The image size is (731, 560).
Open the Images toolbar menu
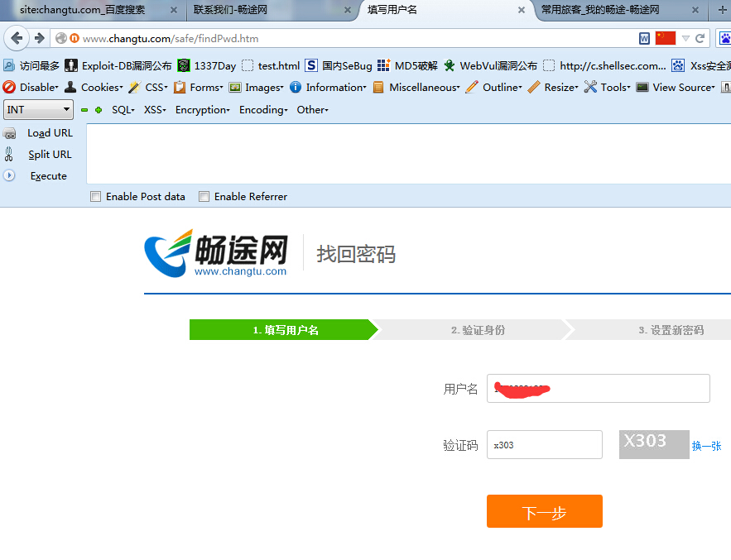tap(256, 87)
